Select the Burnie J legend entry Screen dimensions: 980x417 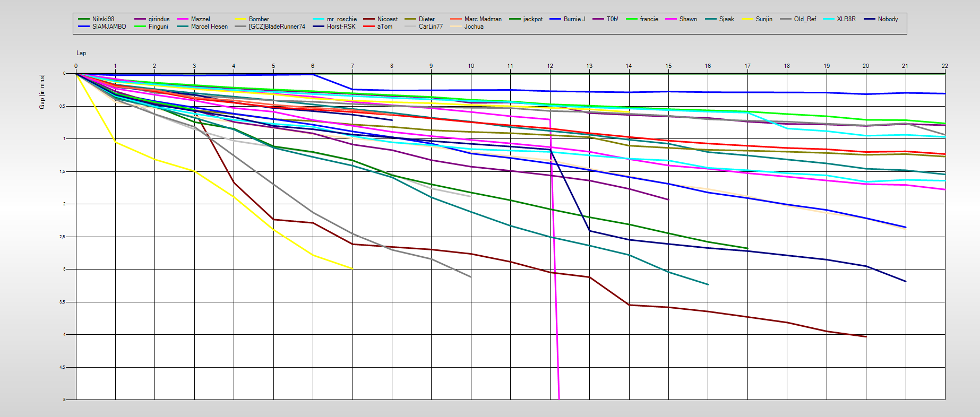pos(574,19)
